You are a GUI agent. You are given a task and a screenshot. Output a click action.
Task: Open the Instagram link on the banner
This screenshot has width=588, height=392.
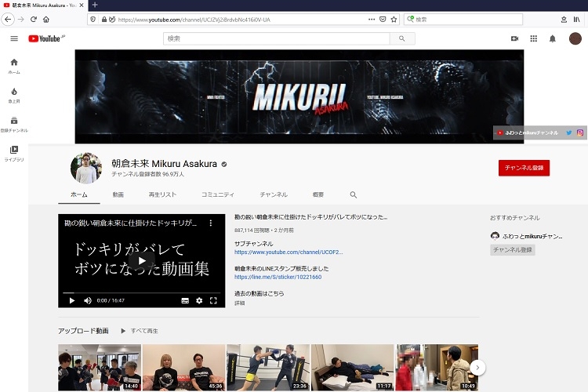[x=579, y=132]
